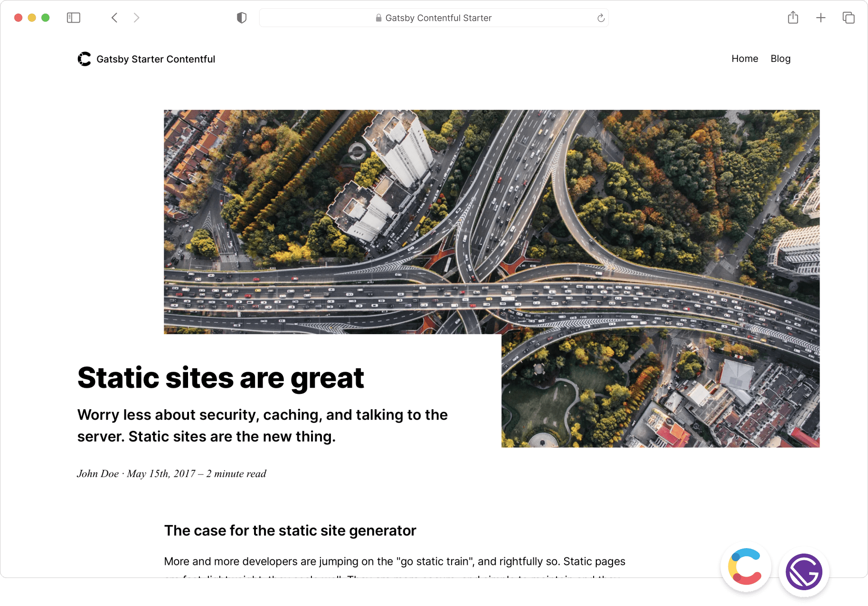This screenshot has width=868, height=606.
Task: Click the Gatsby Starter Contentful title
Action: tap(156, 59)
